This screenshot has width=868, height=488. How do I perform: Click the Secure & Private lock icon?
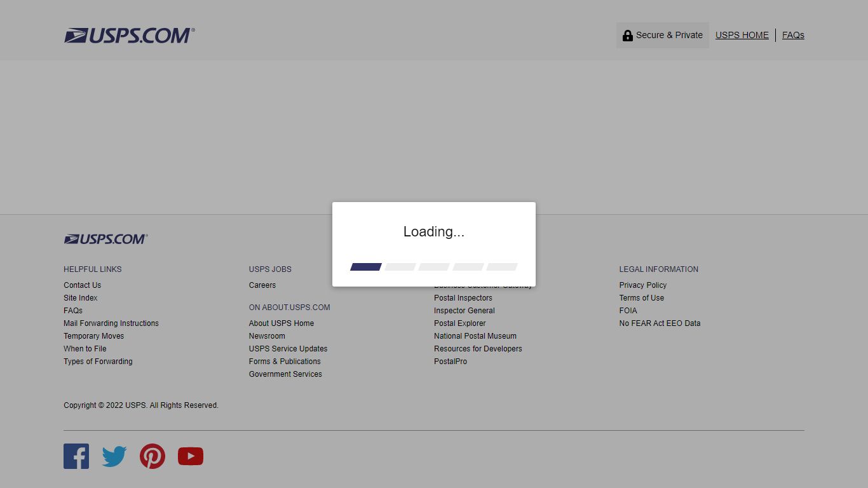point(627,36)
